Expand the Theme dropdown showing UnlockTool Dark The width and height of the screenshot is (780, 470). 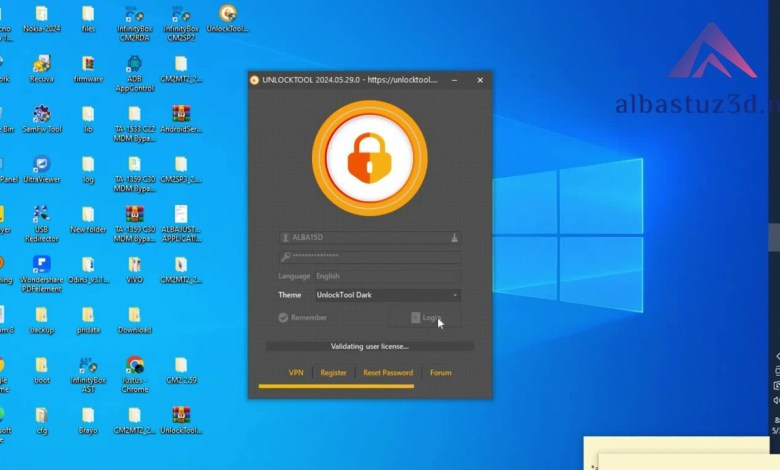[388, 295]
